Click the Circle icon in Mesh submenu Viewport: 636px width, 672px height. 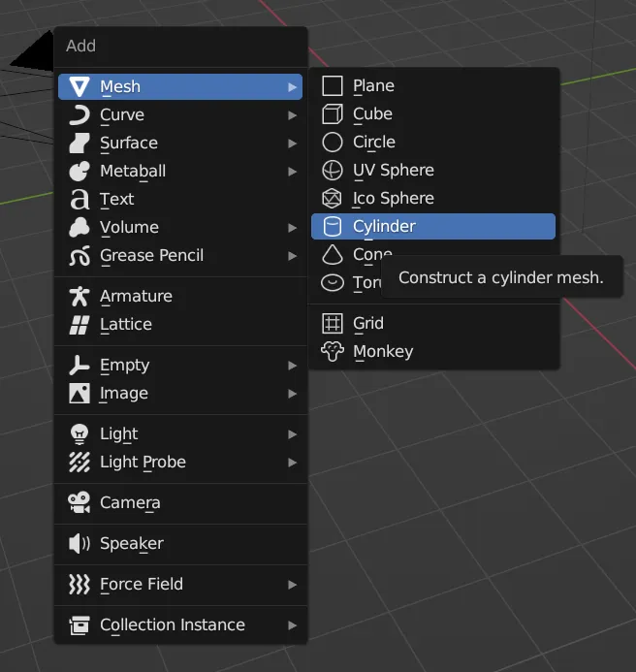tap(333, 143)
